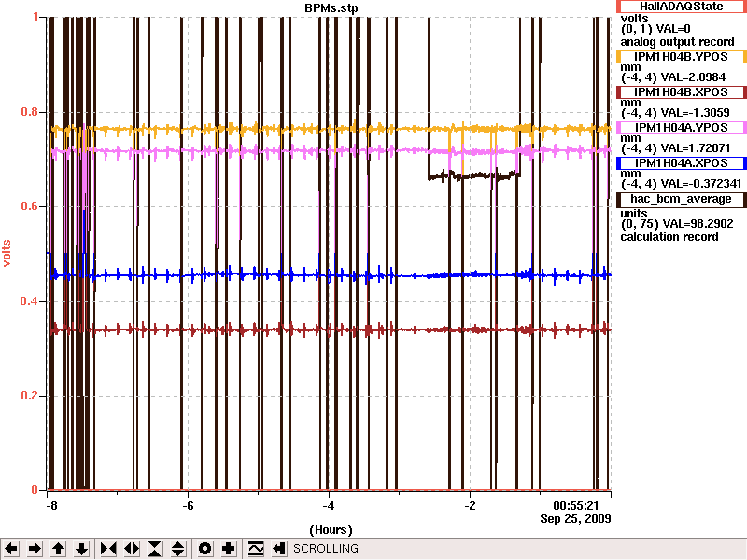The height and width of the screenshot is (560, 747).
Task: Click the arrow-to-bar icon before SCROLLING
Action: [x=279, y=549]
